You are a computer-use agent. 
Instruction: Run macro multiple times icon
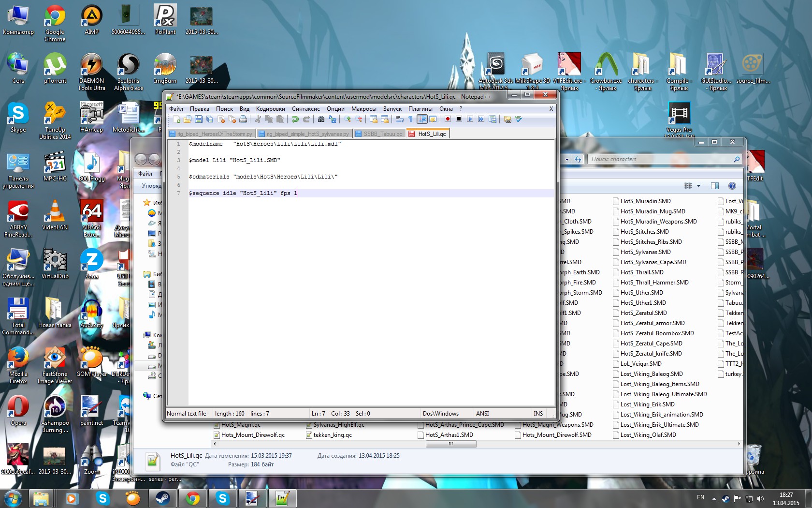coord(481,119)
